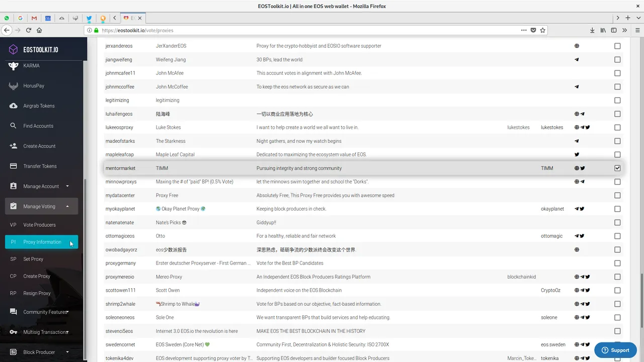Open madeofstarks Telegram icon
The height and width of the screenshot is (362, 644).
(577, 141)
